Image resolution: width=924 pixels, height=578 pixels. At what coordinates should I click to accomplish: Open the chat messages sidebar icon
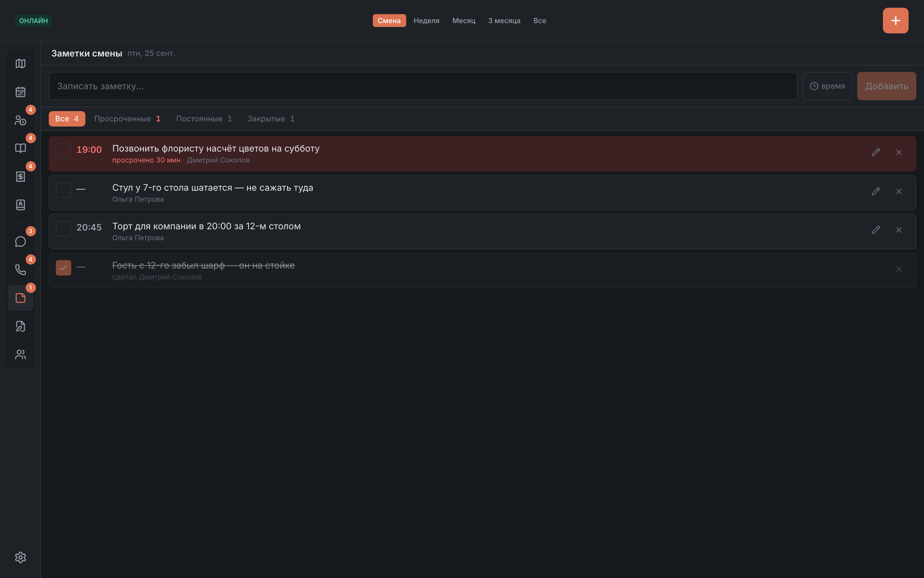21,241
